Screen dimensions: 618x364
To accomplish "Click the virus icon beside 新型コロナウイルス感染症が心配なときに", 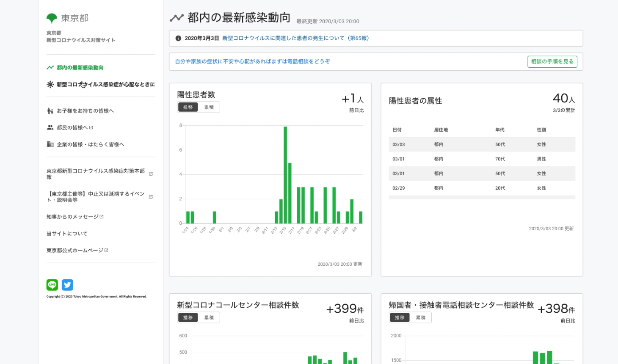I will click(x=50, y=85).
